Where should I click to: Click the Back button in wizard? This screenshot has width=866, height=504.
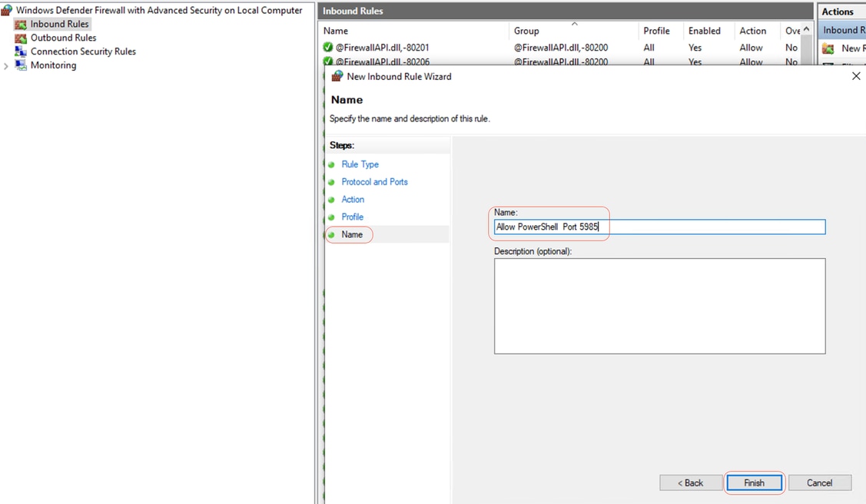(690, 482)
